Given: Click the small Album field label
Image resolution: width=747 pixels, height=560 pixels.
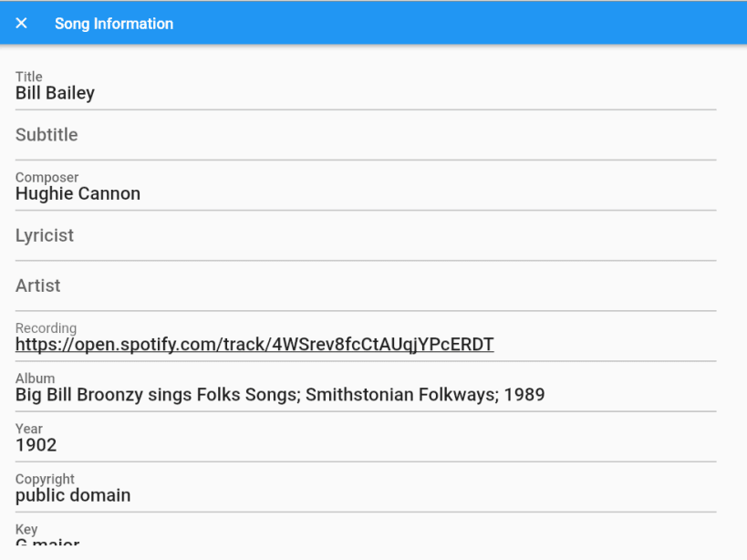Looking at the screenshot, I should pos(36,379).
